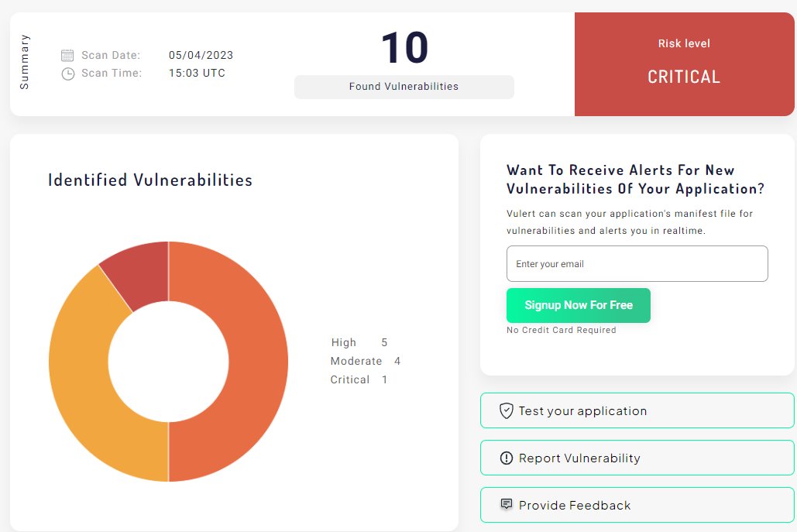Screen dimensions: 797x532
Task: Click the Identified Vulnerabilities donut chart center
Action: click(x=168, y=361)
